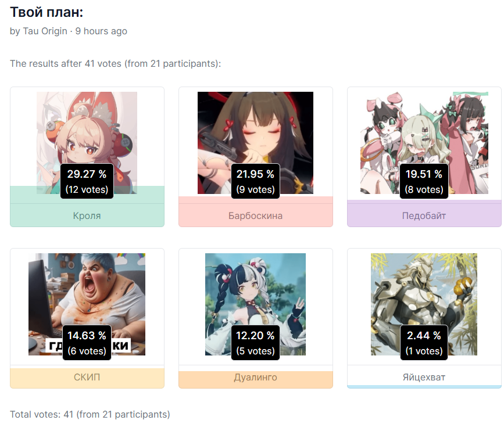Click the 19.51 % (8 votes) badge
The image size is (504, 424).
424,181
